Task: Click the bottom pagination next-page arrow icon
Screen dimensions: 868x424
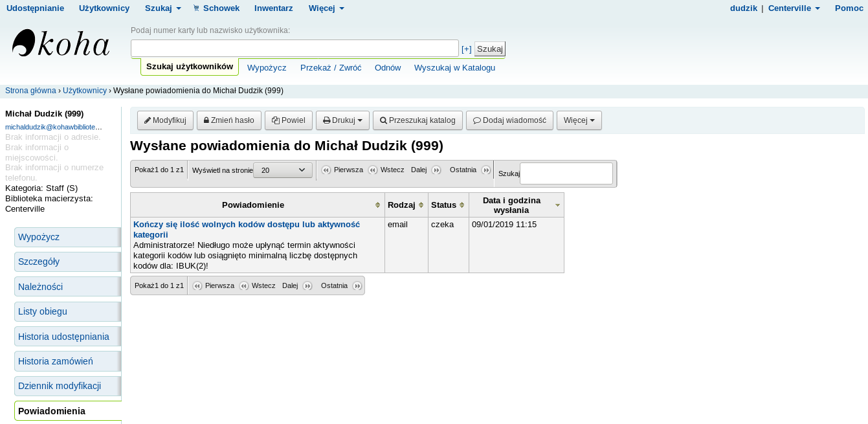Action: coord(307,286)
